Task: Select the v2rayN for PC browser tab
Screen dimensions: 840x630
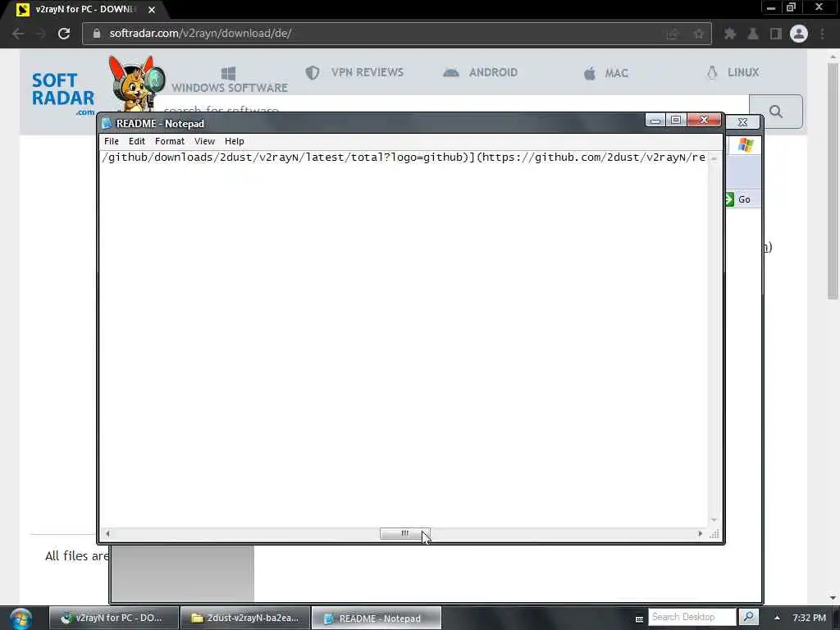Action: coord(85,10)
